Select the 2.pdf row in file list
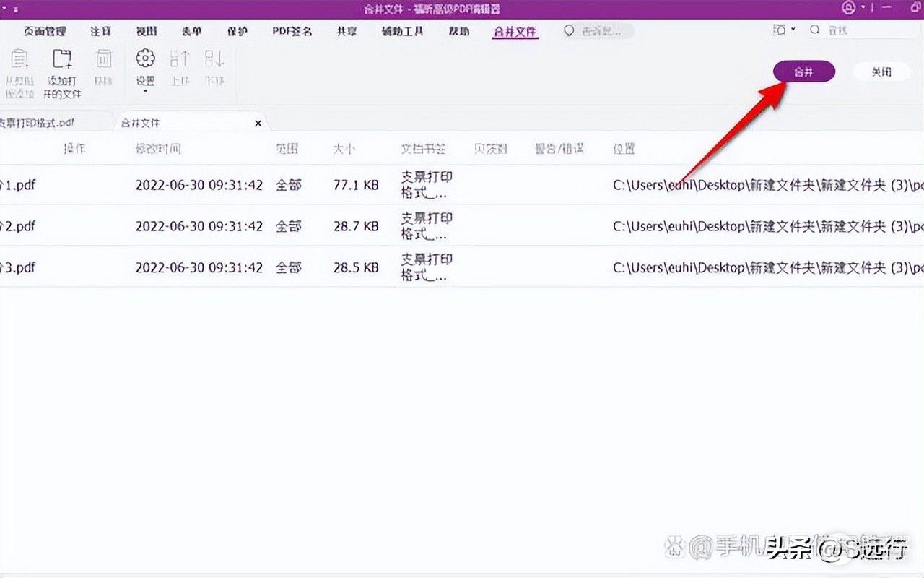924x578 pixels. click(289, 226)
